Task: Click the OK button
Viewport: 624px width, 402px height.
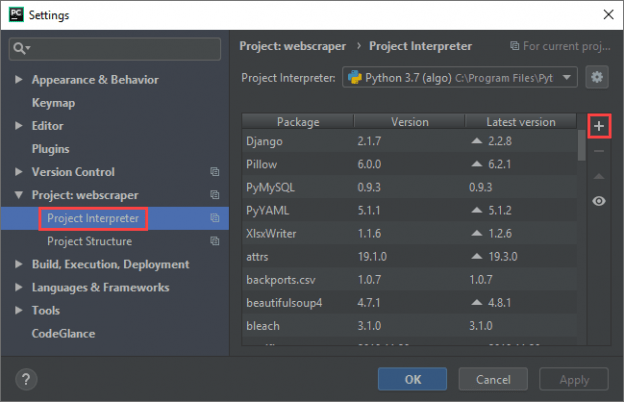Action: (412, 379)
